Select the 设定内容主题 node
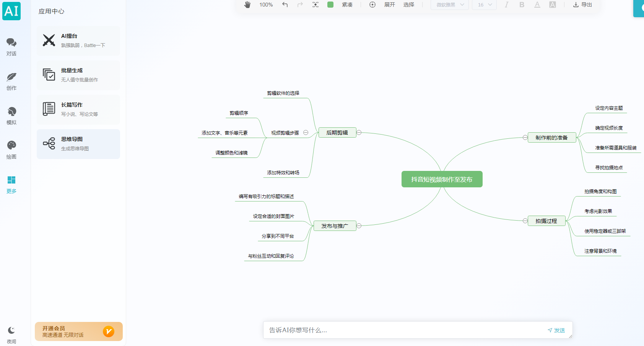The image size is (644, 346). 609,108
